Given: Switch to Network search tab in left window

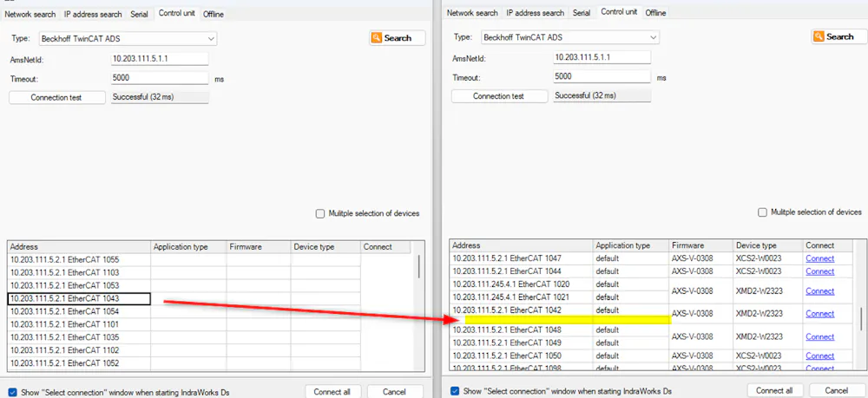Looking at the screenshot, I should 30,15.
